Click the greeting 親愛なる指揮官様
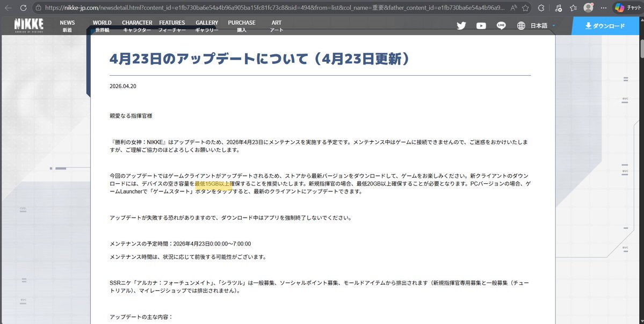Screen dimensions: 644x324 [131, 116]
